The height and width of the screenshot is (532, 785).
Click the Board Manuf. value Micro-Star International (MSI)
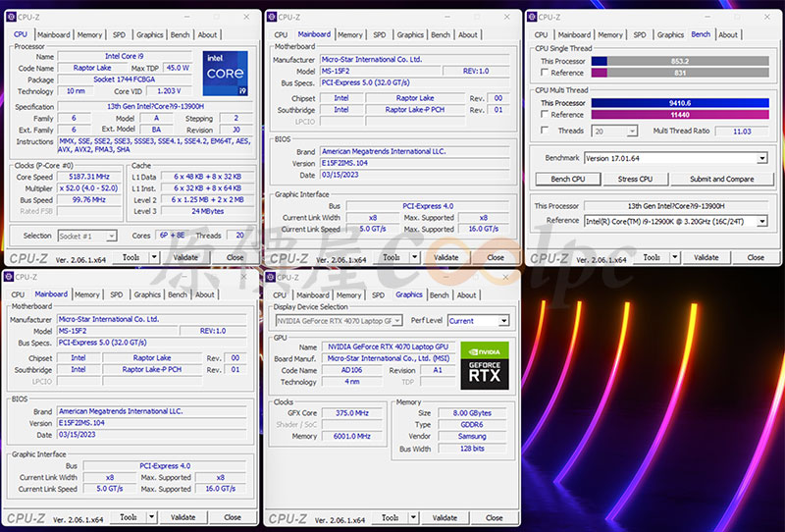pos(388,358)
